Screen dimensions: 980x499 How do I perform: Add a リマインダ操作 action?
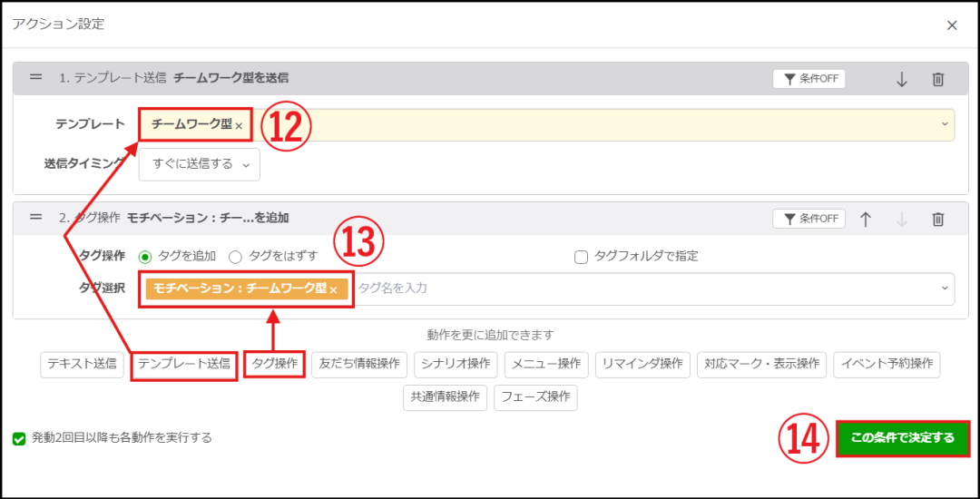tap(642, 364)
